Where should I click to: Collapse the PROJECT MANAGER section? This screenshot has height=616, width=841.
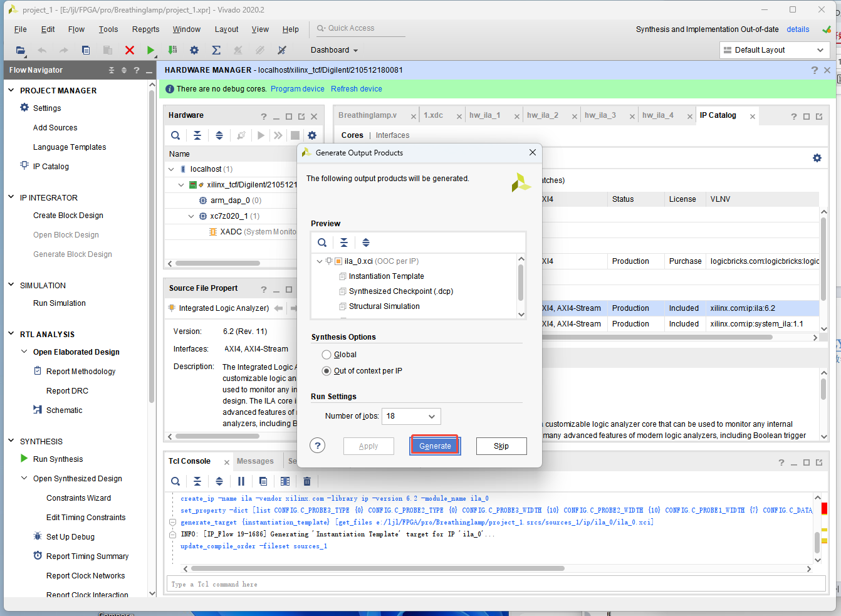point(11,90)
